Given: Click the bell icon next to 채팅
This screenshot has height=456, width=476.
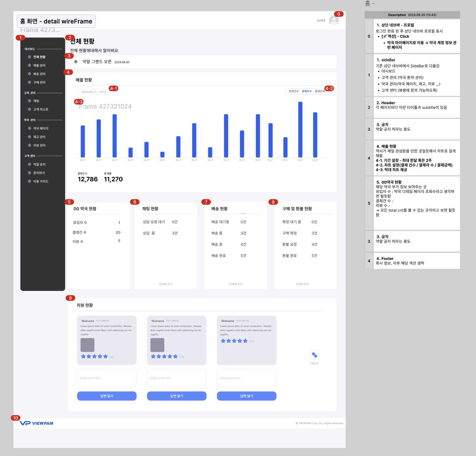Looking at the screenshot, I should pyautogui.click(x=29, y=101).
